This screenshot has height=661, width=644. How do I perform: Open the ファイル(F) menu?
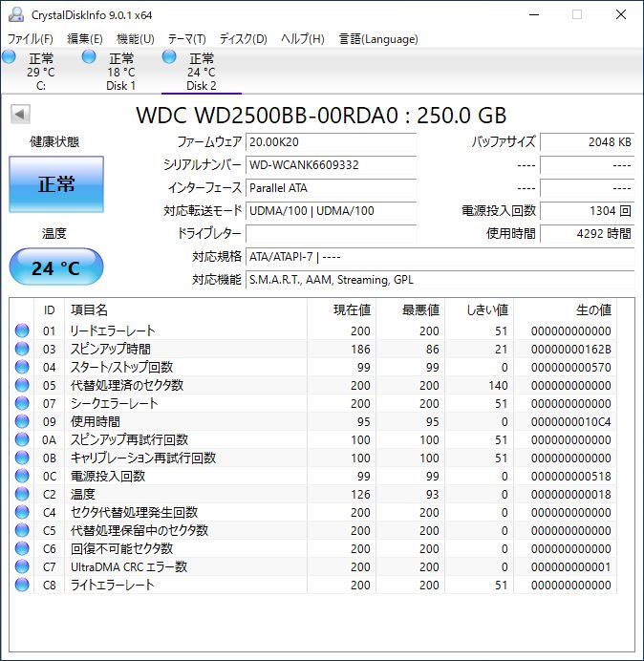tap(31, 39)
